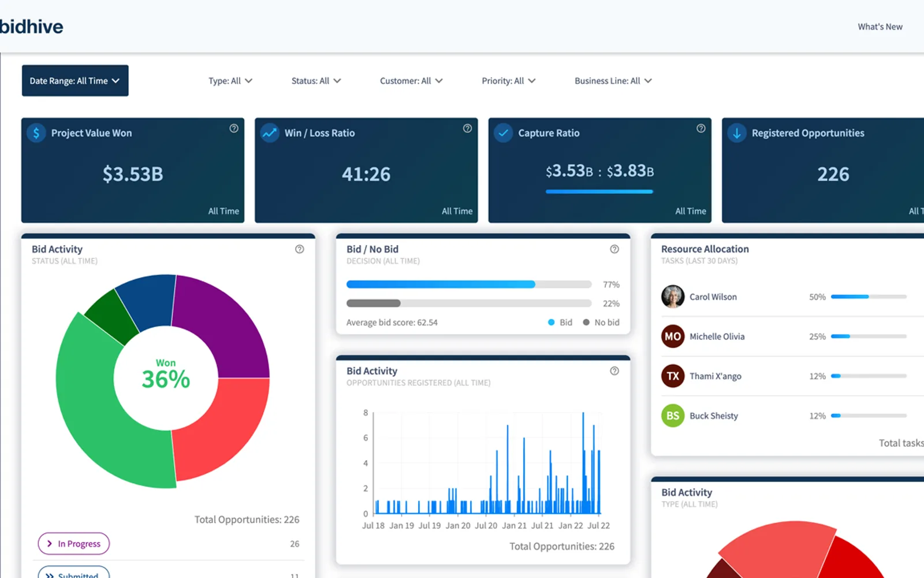Open Carol Wilson's name
Screen dimensions: 924x578
pos(713,297)
